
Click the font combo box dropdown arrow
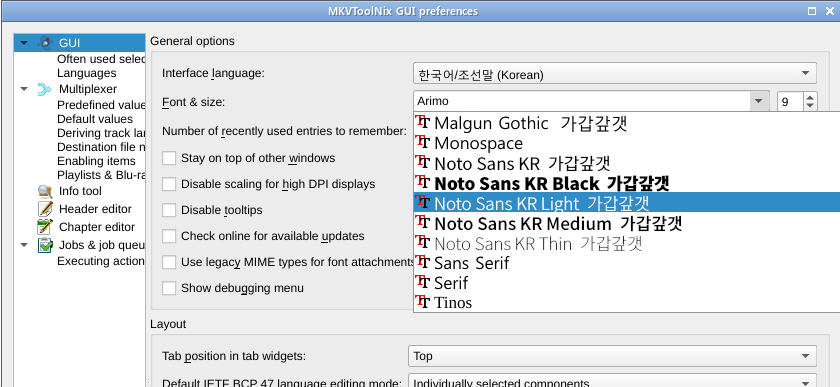point(758,101)
